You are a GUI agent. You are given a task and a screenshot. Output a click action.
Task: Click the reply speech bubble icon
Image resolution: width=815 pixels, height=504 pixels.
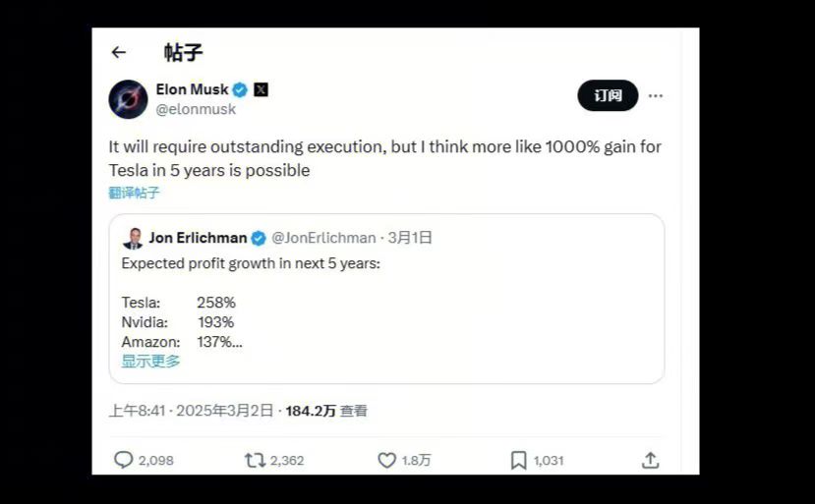123,460
